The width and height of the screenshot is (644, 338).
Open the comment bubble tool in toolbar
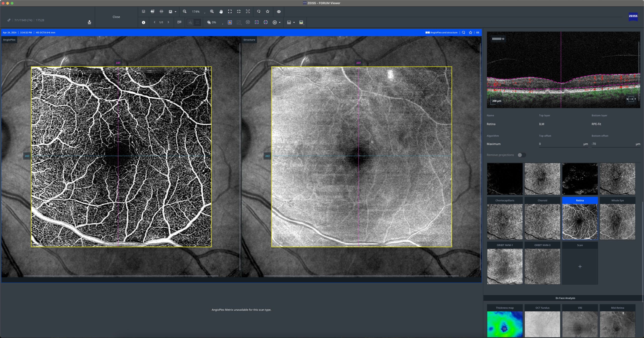pos(259,12)
